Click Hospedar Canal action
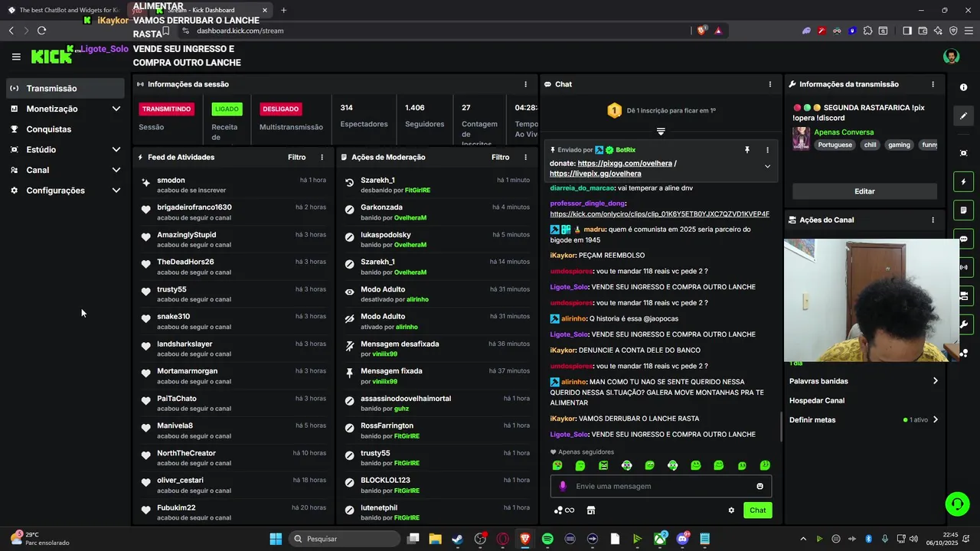Viewport: 980px width, 551px height. click(x=817, y=400)
